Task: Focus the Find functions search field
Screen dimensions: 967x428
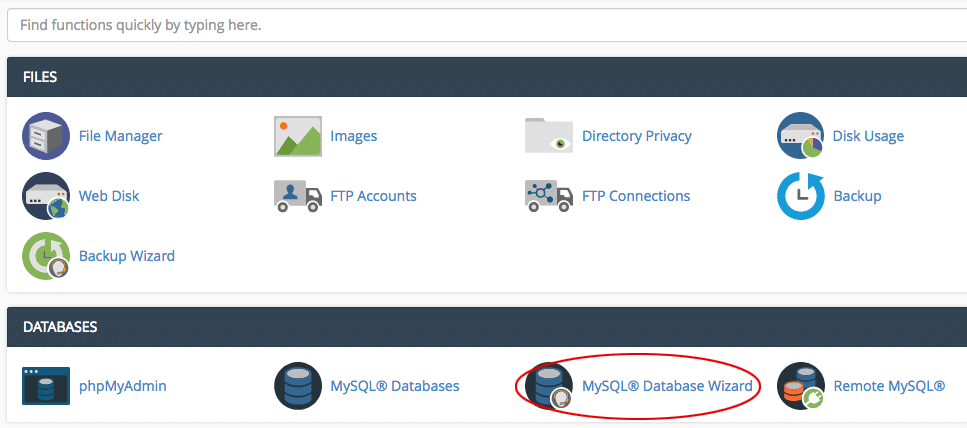Action: click(487, 26)
